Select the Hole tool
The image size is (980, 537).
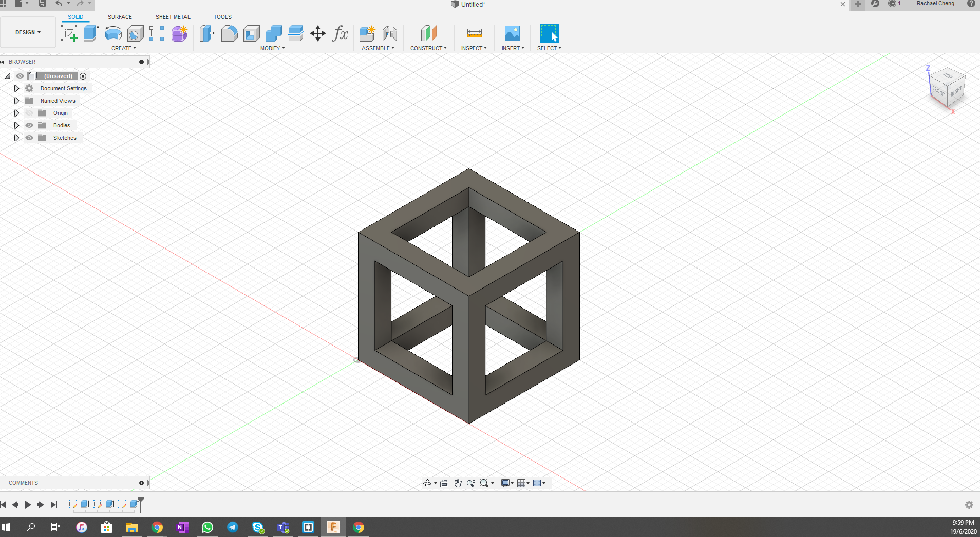click(135, 33)
